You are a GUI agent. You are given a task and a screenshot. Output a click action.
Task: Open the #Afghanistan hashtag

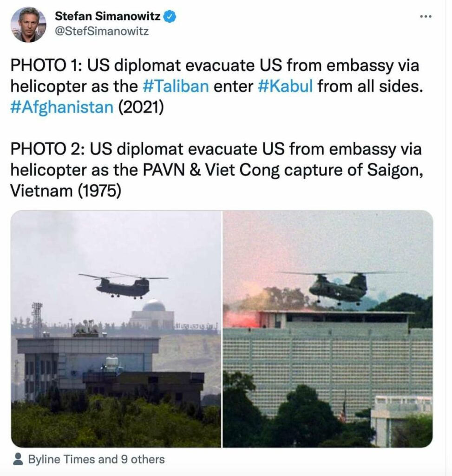(62, 107)
